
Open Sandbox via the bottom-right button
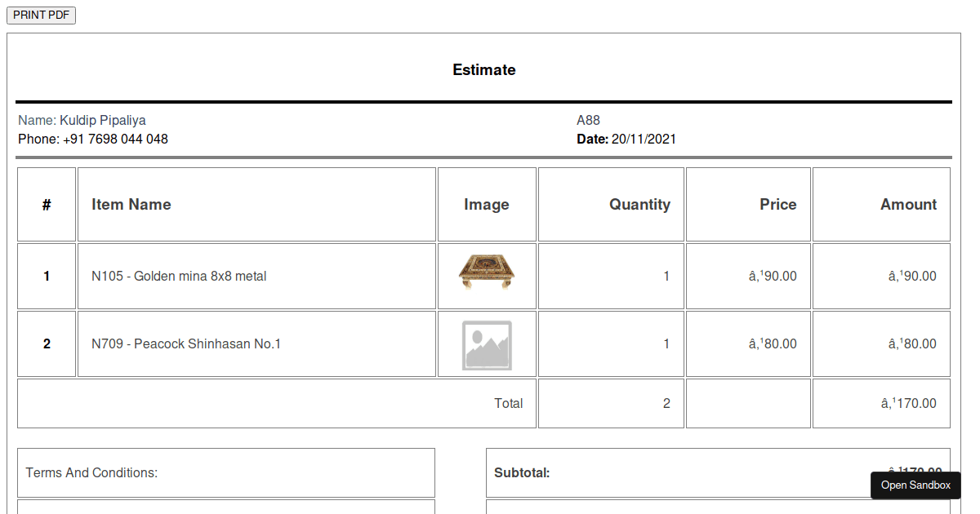tap(915, 485)
